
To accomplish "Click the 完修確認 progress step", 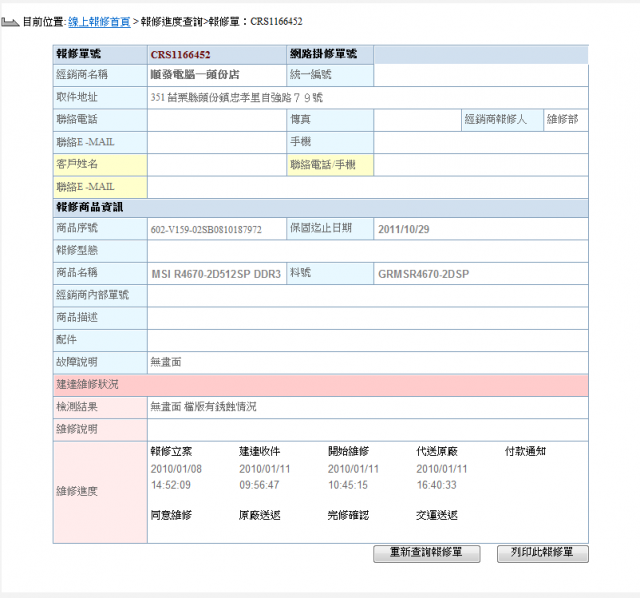I will (x=348, y=515).
